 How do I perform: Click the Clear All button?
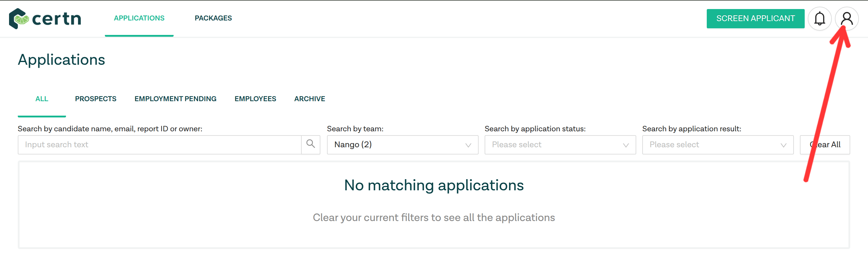pyautogui.click(x=825, y=145)
